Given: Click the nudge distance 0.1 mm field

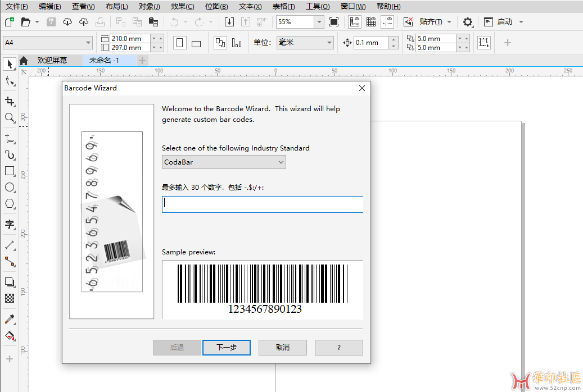Looking at the screenshot, I should coord(371,43).
